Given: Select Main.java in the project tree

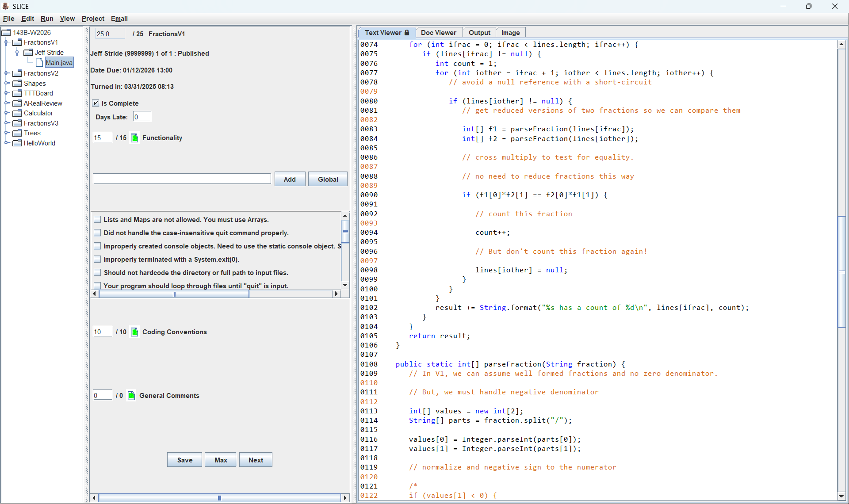Looking at the screenshot, I should 59,62.
